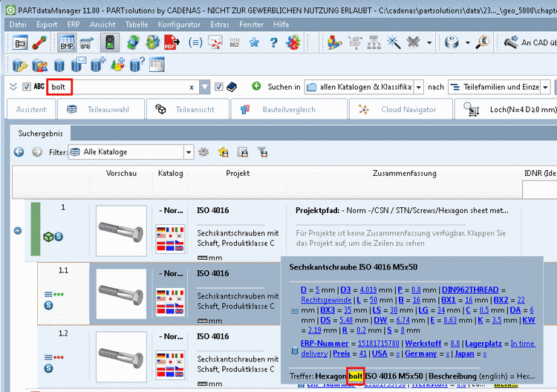Click the traffic light status icon
Screen dimensions: 557x392
tap(110, 43)
